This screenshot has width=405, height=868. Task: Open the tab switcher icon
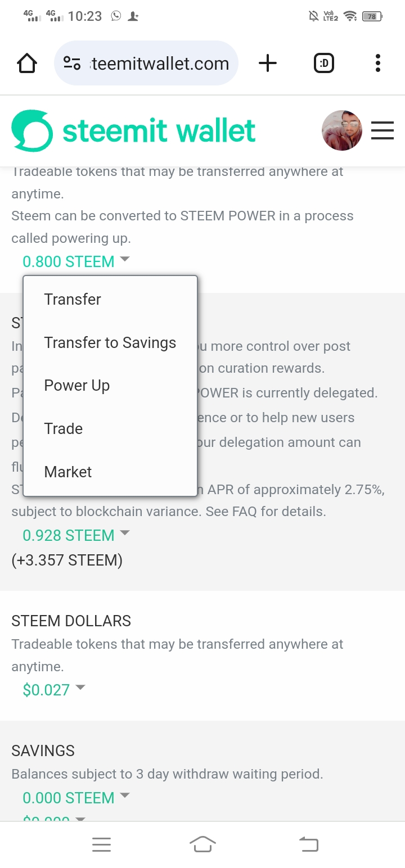[323, 63]
